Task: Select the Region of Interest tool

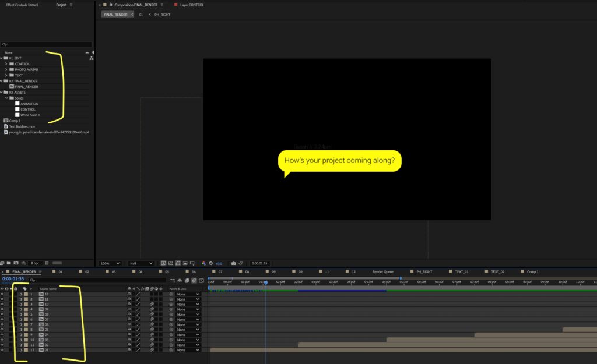Action: pyautogui.click(x=185, y=263)
